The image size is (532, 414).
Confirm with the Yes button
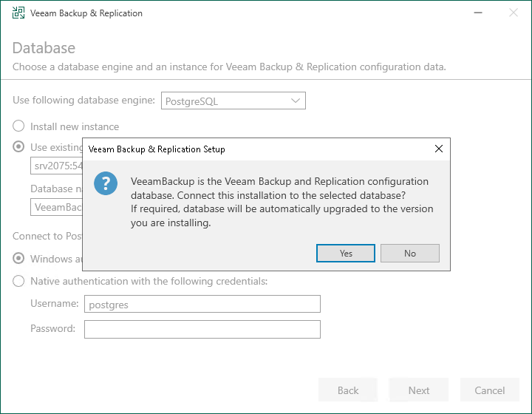345,253
